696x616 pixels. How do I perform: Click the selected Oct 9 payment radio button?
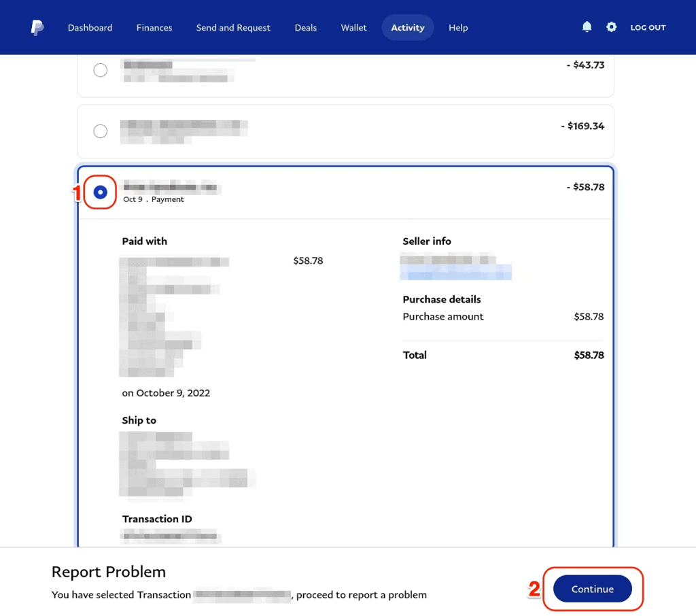point(101,192)
